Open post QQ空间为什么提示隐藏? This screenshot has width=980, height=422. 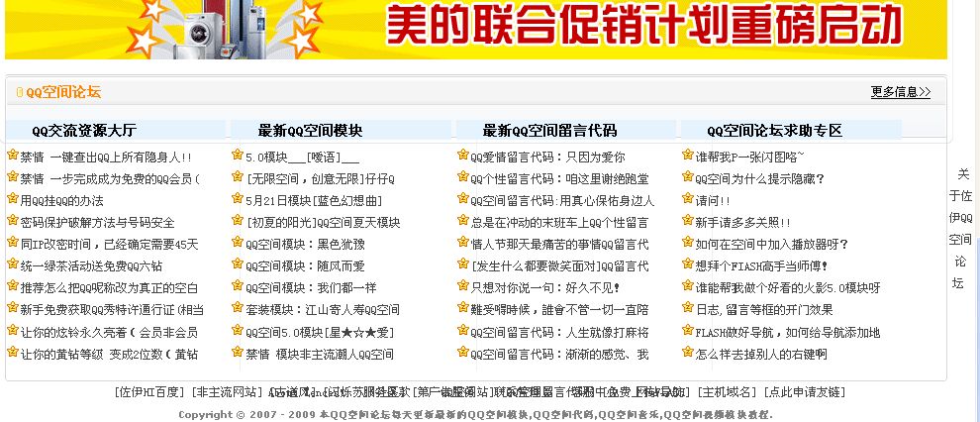point(760,179)
